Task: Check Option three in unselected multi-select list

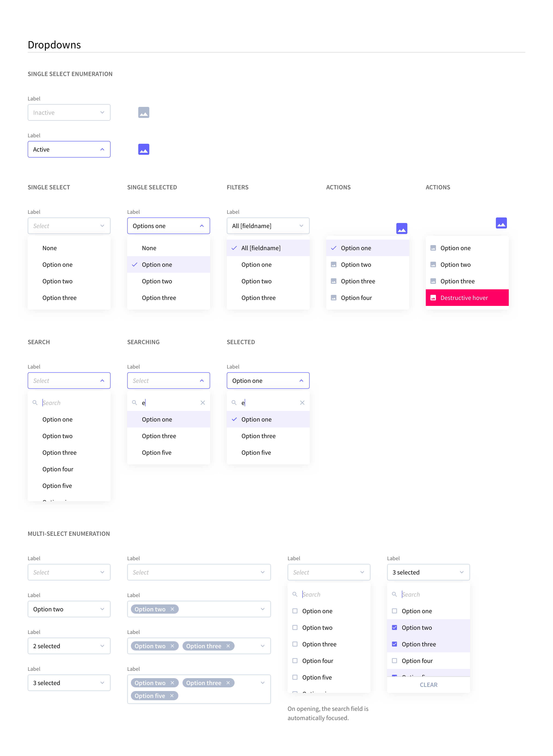Action: (295, 644)
